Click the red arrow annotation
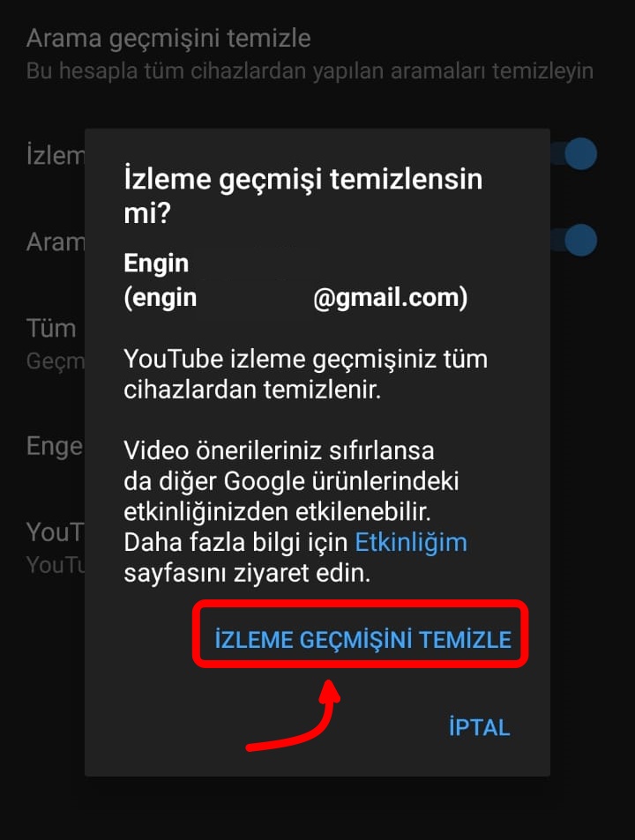 click(294, 715)
